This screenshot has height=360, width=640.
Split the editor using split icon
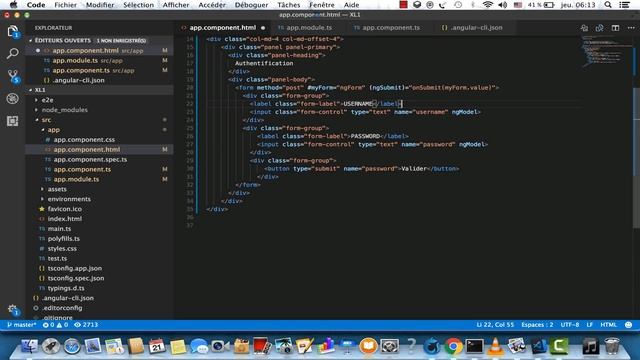(615, 28)
